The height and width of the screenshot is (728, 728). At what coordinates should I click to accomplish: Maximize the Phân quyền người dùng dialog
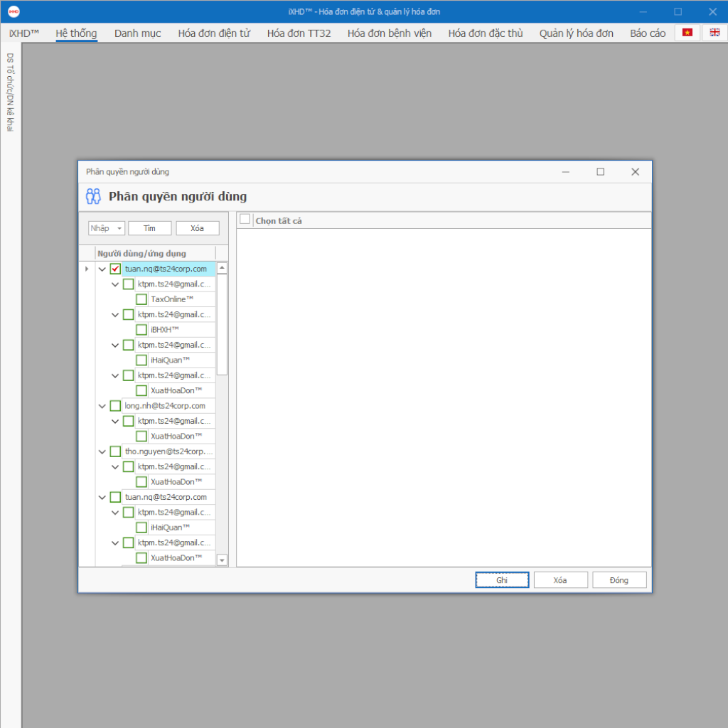(600, 172)
